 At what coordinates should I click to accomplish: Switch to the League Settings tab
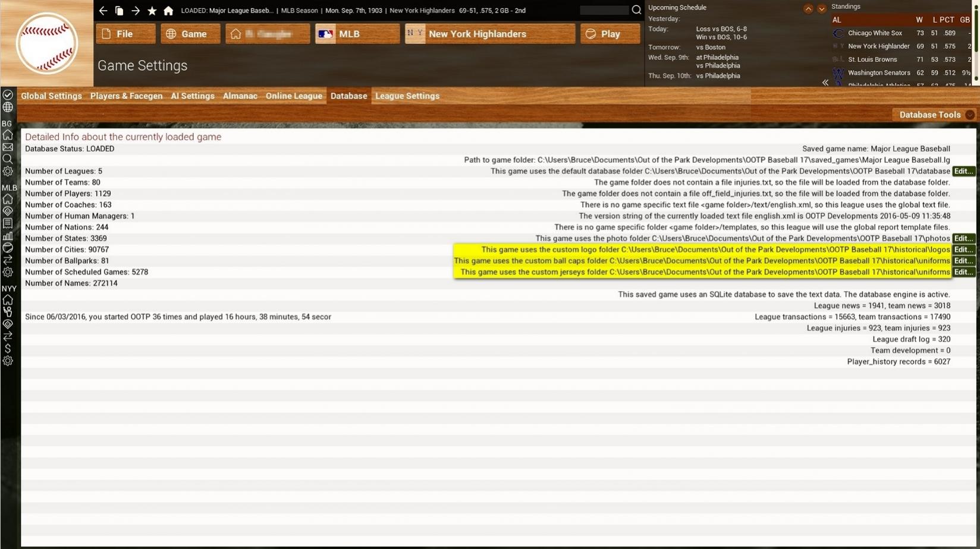tap(407, 96)
